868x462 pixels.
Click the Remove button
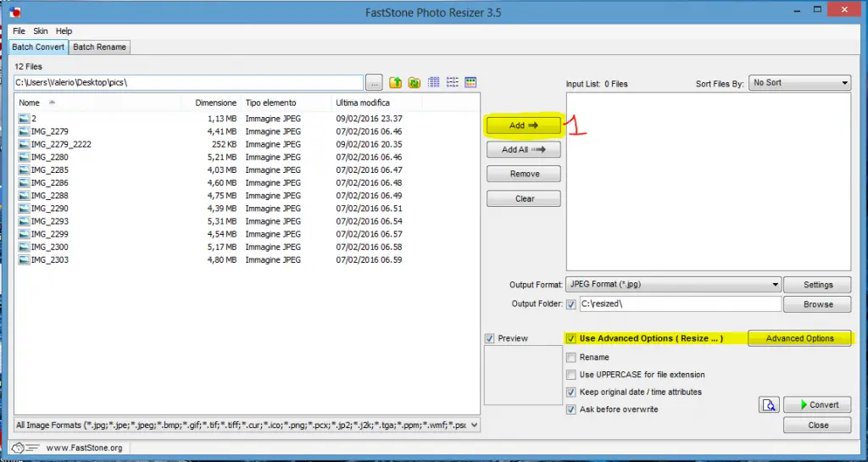pos(524,174)
